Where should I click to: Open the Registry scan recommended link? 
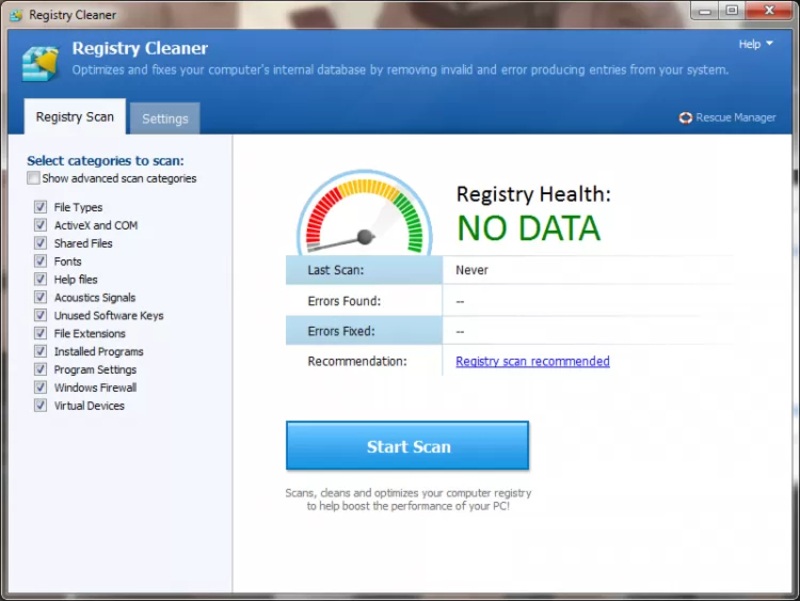pyautogui.click(x=532, y=362)
